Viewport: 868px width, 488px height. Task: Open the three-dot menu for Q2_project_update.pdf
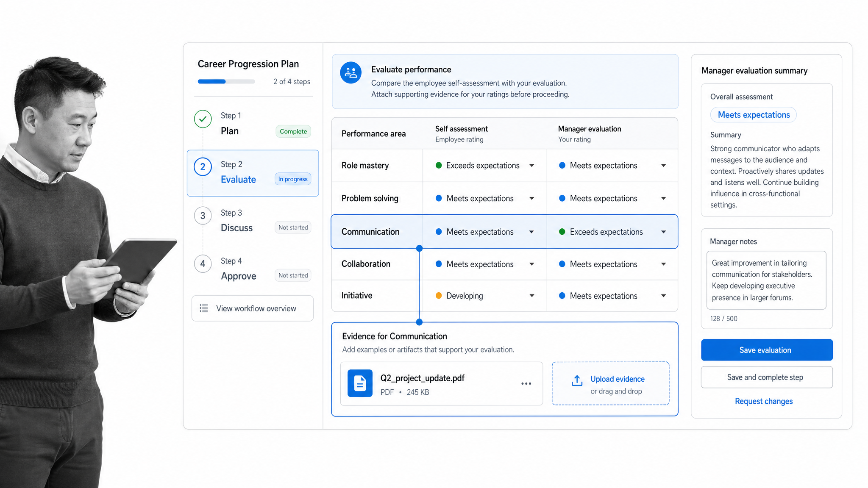point(526,383)
